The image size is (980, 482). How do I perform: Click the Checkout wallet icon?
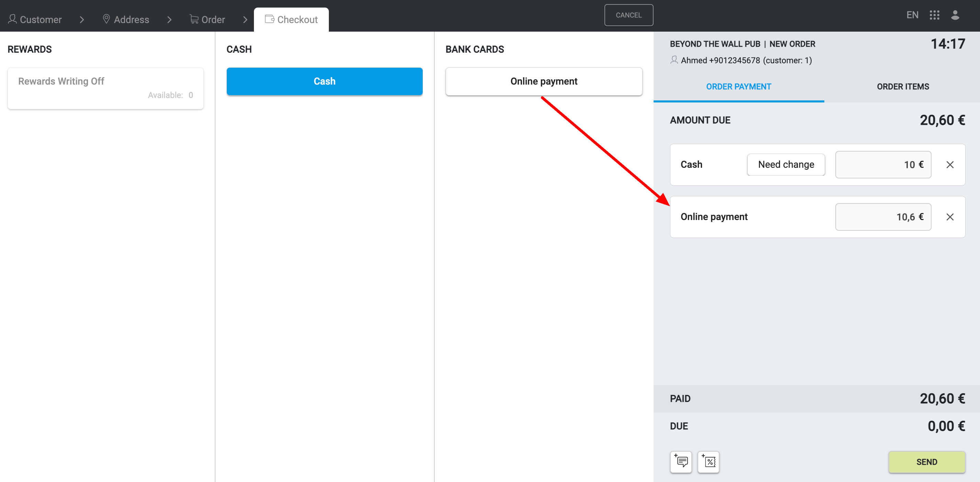pos(269,19)
